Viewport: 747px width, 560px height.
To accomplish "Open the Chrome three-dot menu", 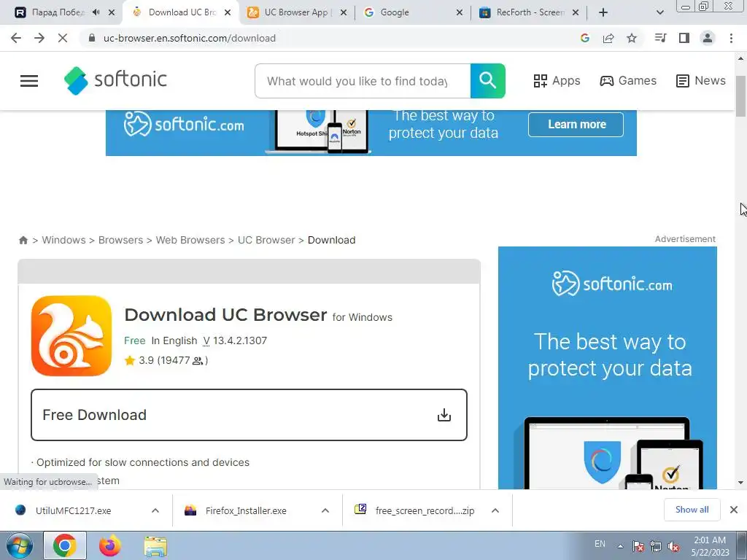I will (731, 38).
